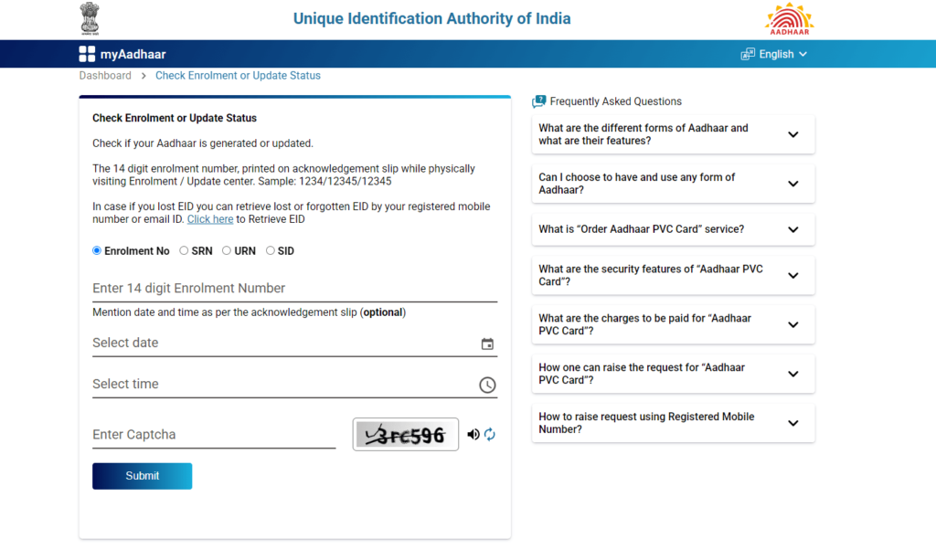
Task: Open the myAadhaar grid menu icon
Action: point(87,54)
